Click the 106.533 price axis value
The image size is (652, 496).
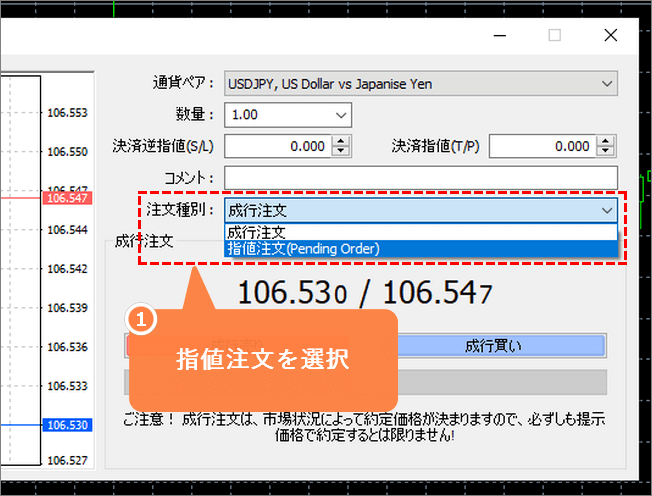click(67, 386)
